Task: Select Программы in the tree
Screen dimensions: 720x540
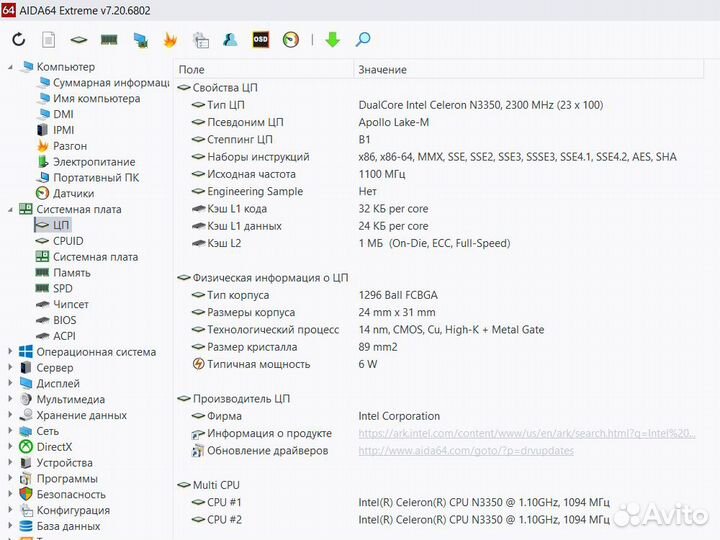Action: (x=58, y=478)
